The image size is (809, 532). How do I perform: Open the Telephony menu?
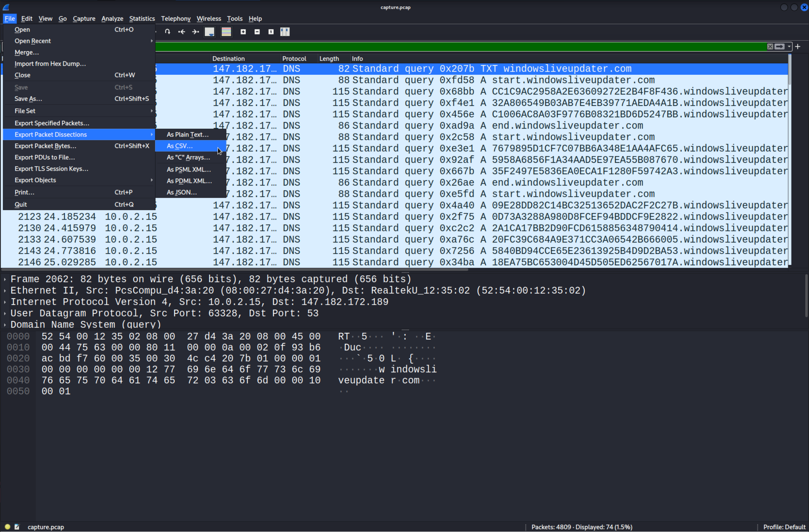(x=176, y=18)
